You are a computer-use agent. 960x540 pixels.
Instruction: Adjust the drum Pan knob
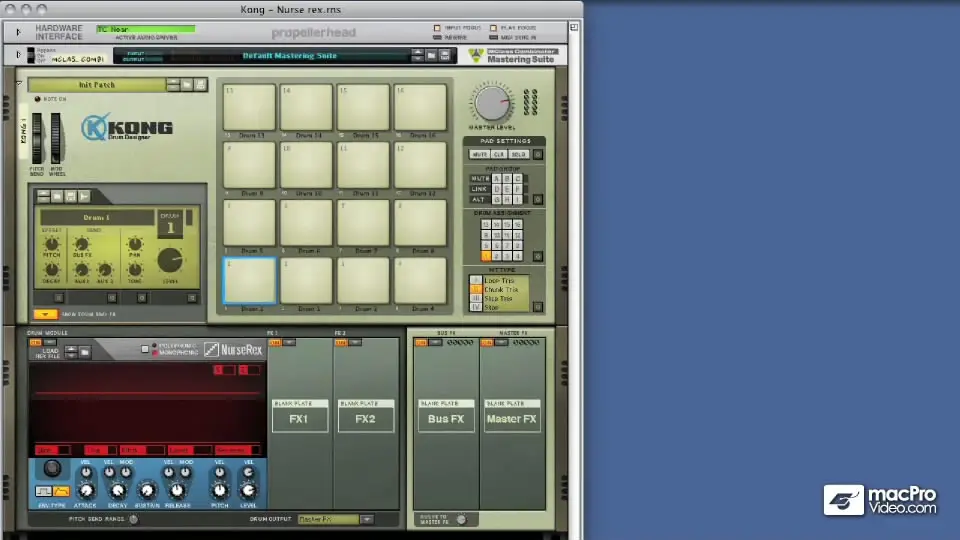135,244
